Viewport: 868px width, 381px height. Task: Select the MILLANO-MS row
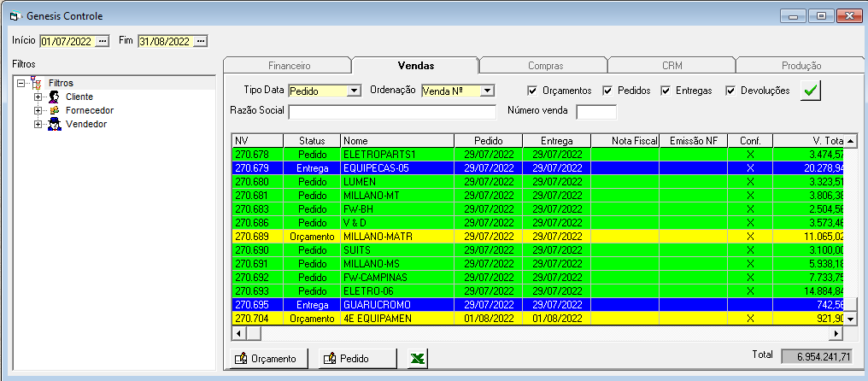(537, 264)
